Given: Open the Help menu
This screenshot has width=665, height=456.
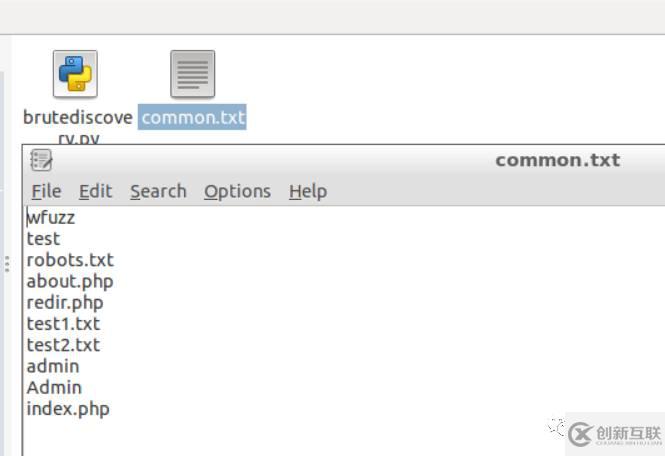Looking at the screenshot, I should [x=308, y=192].
